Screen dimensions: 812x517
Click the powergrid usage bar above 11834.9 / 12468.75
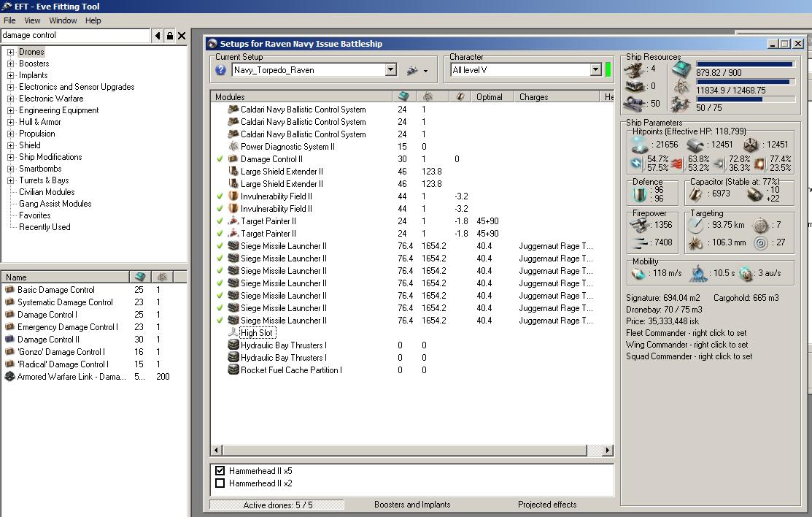[745, 81]
